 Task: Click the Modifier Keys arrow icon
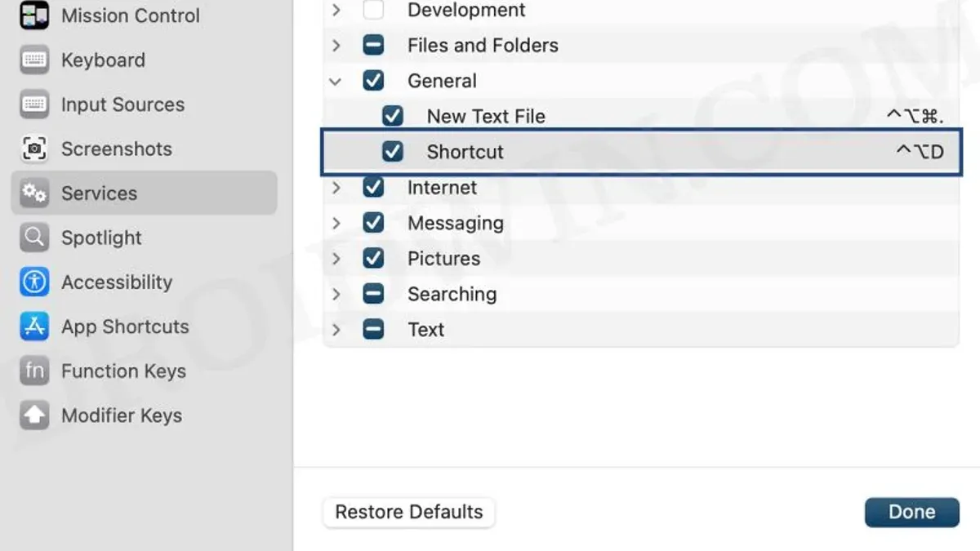pos(33,415)
